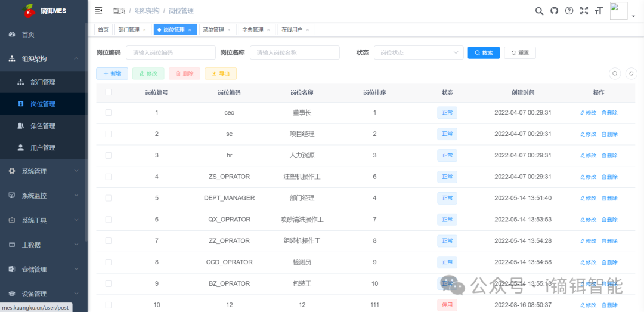Switch to the 菜单管理 tab
644x312 pixels.
[x=213, y=30]
